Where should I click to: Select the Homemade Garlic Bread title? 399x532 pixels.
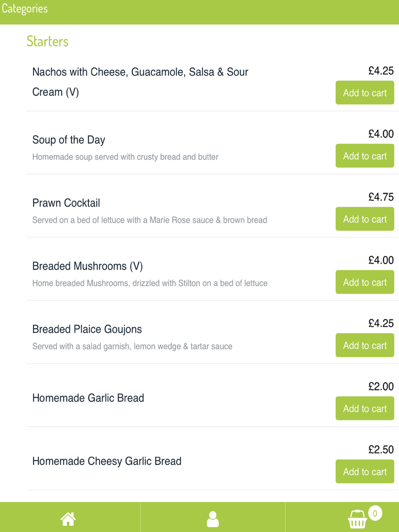[x=88, y=398]
